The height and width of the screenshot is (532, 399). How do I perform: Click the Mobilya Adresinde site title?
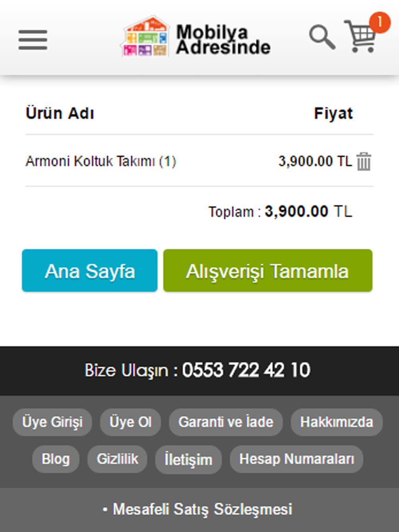click(223, 39)
